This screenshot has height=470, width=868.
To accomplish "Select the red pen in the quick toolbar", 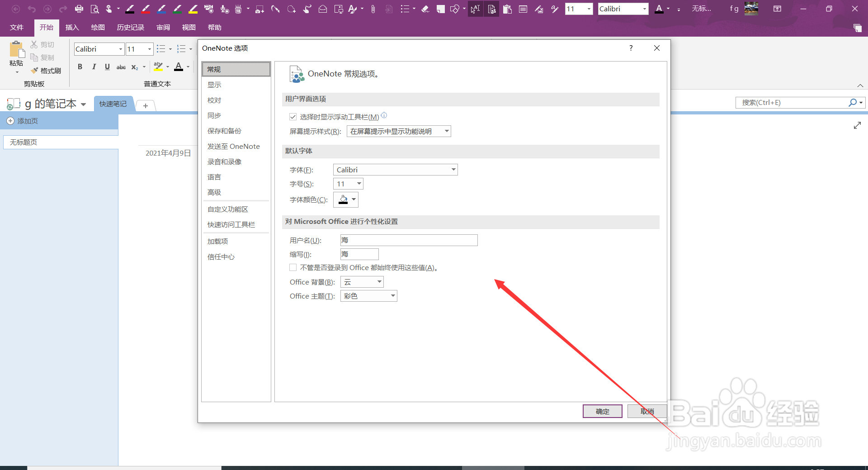I will coord(146,9).
